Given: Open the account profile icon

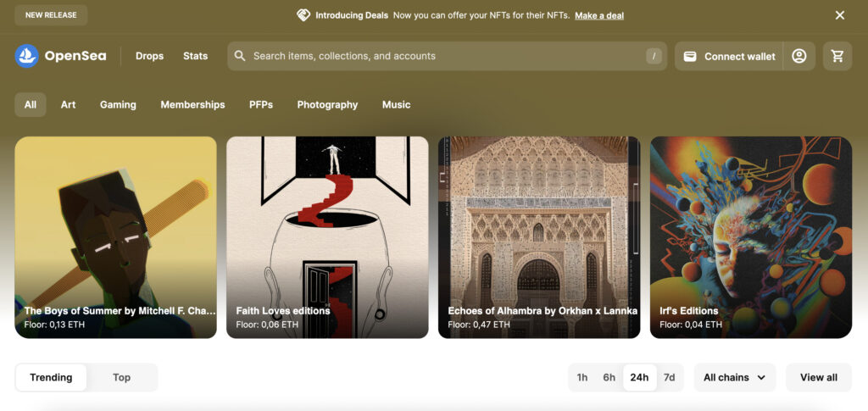Looking at the screenshot, I should [798, 56].
